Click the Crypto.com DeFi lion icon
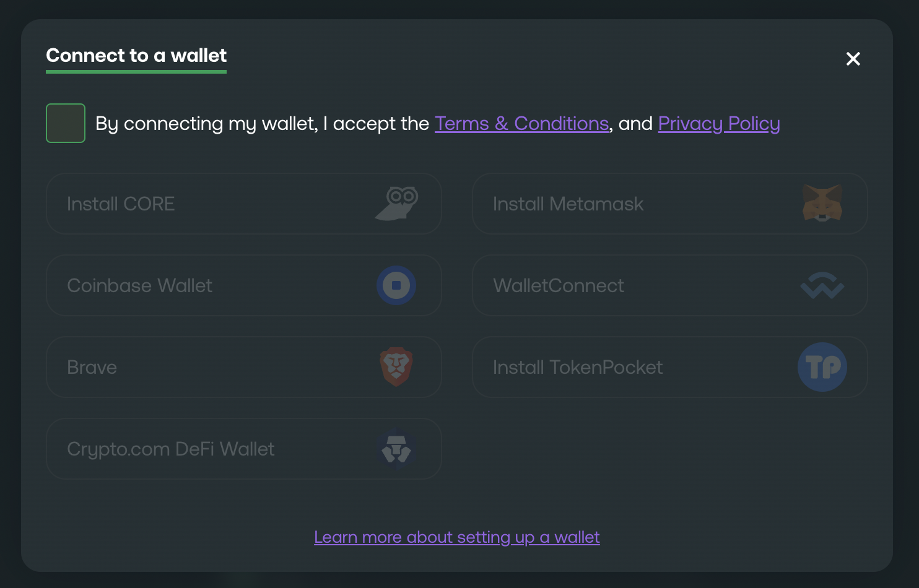Image resolution: width=919 pixels, height=588 pixels. (396, 449)
